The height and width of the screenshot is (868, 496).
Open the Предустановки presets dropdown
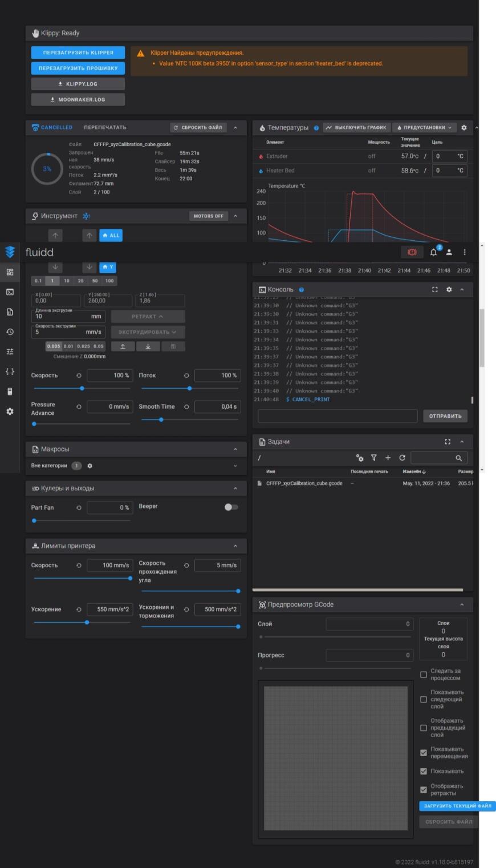[425, 128]
